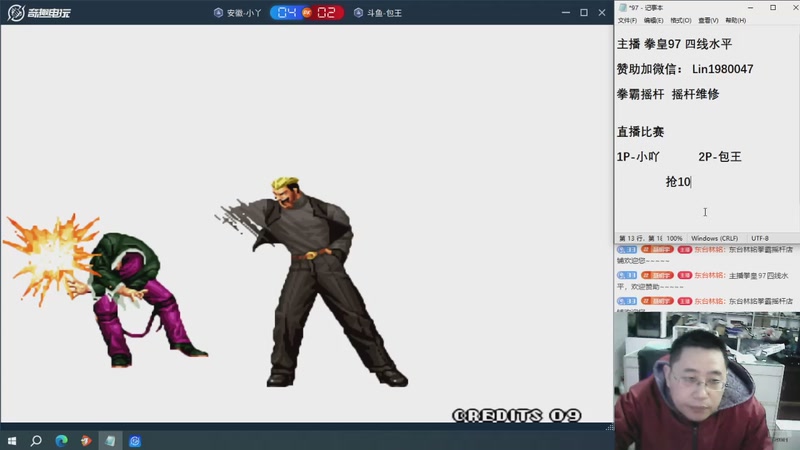This screenshot has height=450, width=800.
Task: Click the red 主播 badge on first chat message
Action: click(684, 249)
